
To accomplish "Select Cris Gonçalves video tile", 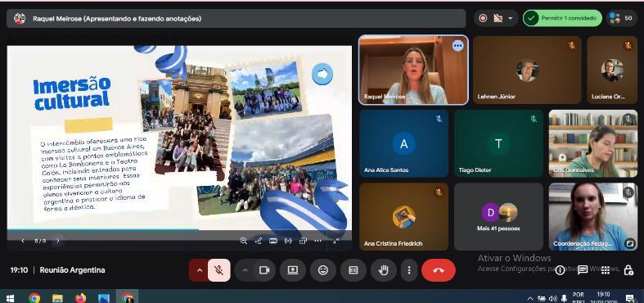I will [x=593, y=143].
